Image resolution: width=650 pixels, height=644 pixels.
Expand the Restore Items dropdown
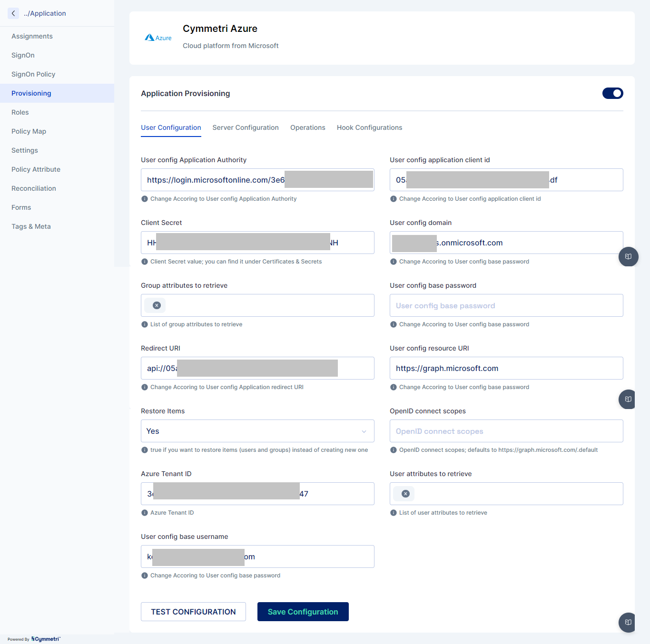click(x=257, y=431)
